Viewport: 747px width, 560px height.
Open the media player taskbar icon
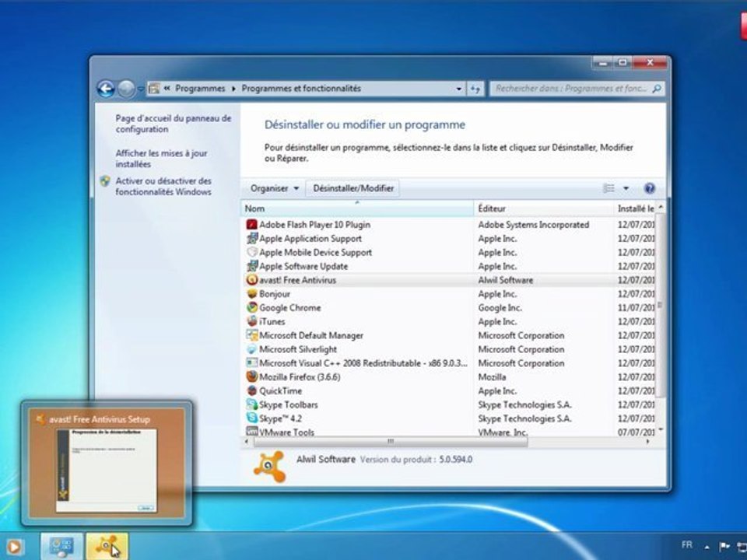[14, 547]
